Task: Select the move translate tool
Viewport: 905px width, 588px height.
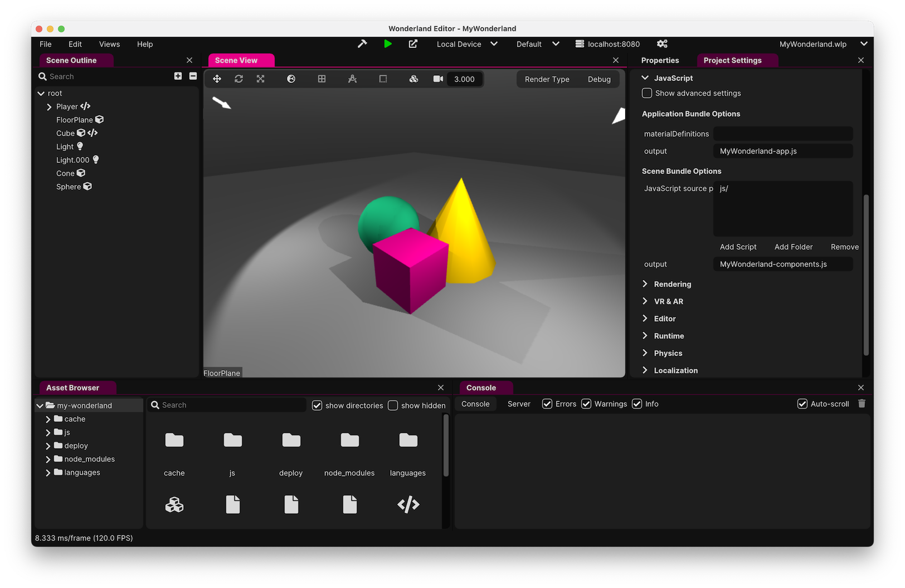Action: click(217, 79)
